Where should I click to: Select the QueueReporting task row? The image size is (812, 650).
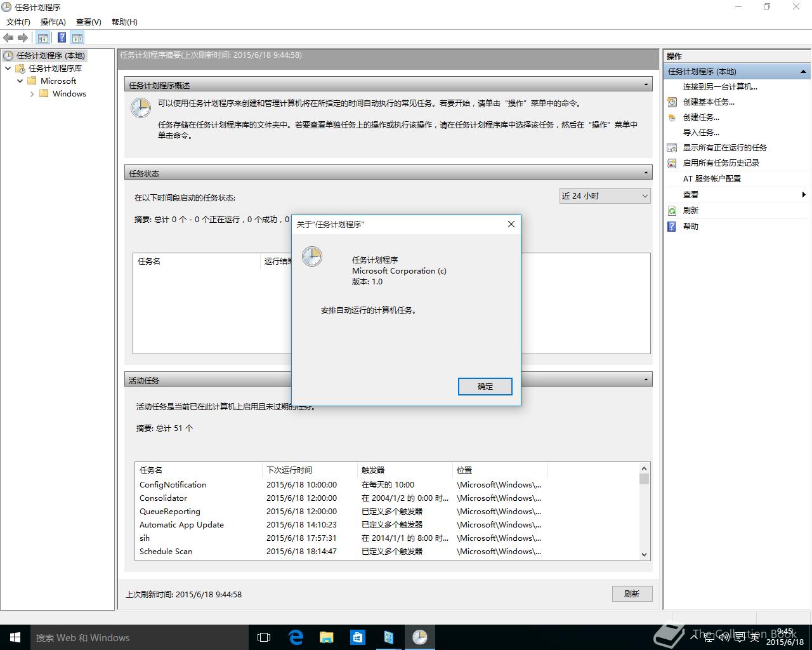387,511
